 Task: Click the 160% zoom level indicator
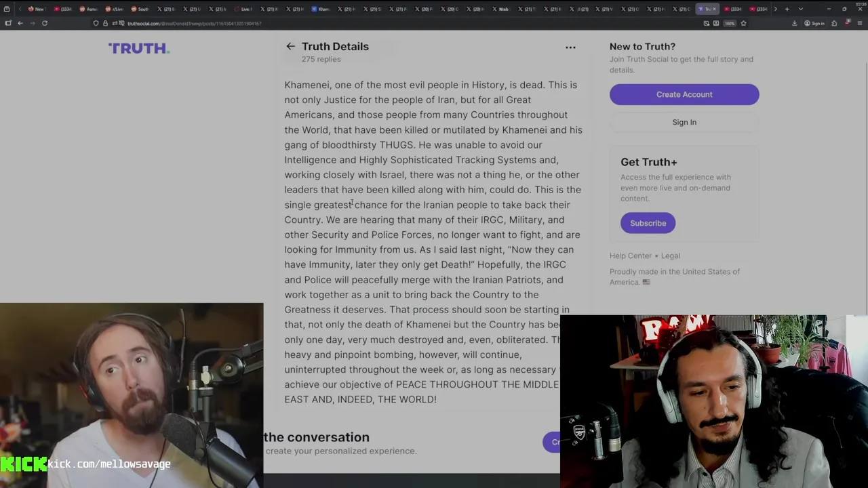coord(730,23)
